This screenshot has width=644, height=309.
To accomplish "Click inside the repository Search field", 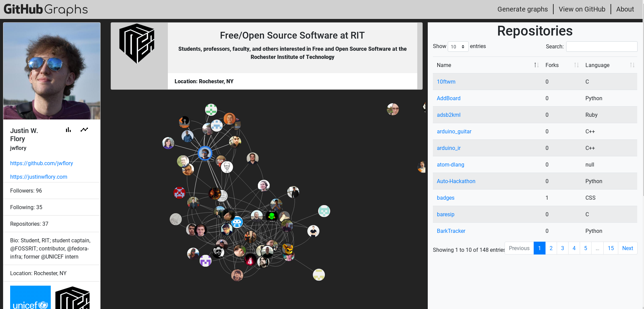I will (x=601, y=46).
